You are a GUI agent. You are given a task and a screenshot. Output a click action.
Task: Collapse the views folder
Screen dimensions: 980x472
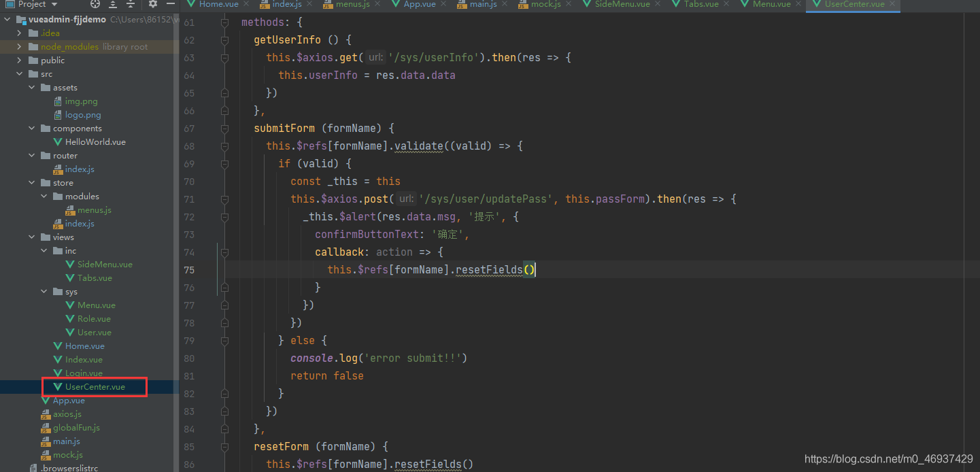(x=32, y=237)
